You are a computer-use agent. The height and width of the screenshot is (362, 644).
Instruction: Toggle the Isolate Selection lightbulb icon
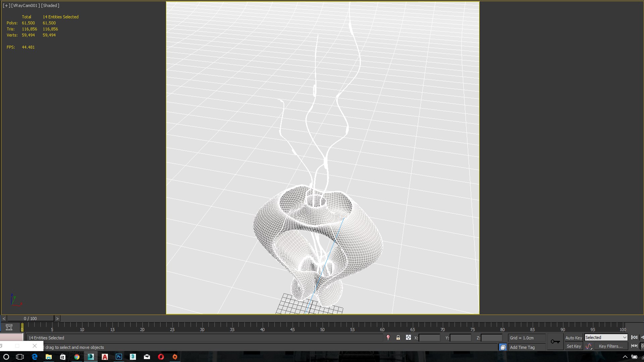(388, 338)
